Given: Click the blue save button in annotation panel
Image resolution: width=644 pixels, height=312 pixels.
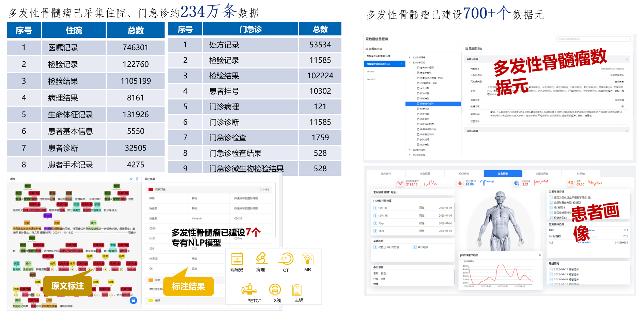Looking at the screenshot, I should click(133, 300).
